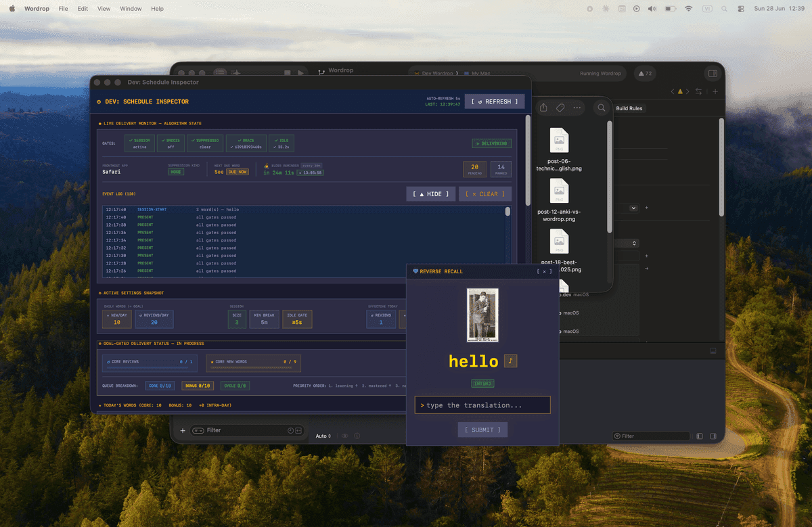This screenshot has width=812, height=527.
Task: Submit the translation answer
Action: point(482,430)
